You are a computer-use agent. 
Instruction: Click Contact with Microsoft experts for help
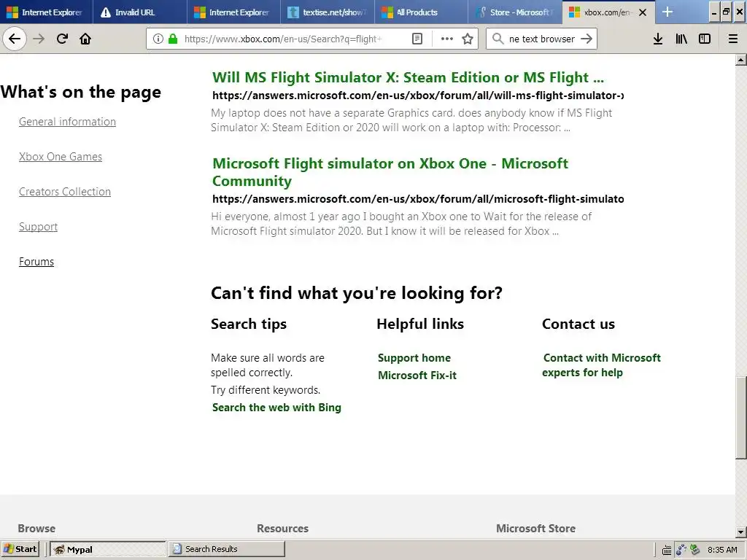tap(601, 365)
